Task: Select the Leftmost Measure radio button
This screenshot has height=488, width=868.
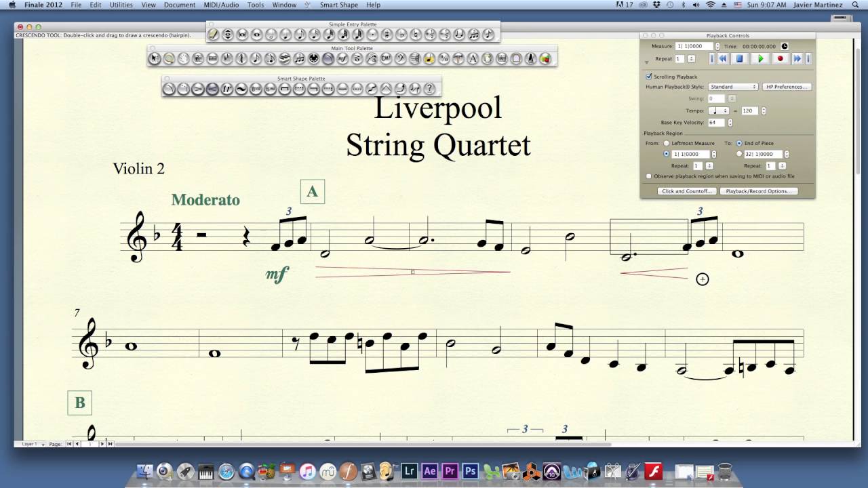Action: click(x=666, y=143)
